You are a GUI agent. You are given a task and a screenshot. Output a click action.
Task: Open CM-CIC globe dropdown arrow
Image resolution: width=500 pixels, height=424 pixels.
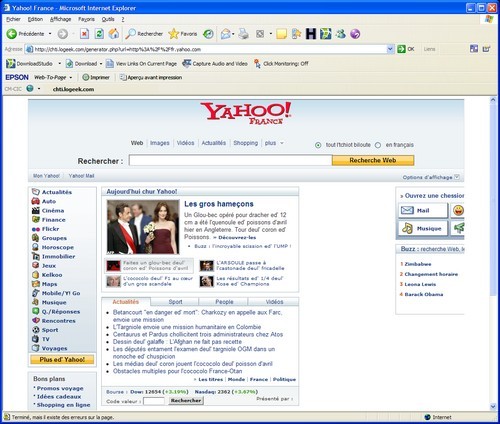click(x=39, y=89)
